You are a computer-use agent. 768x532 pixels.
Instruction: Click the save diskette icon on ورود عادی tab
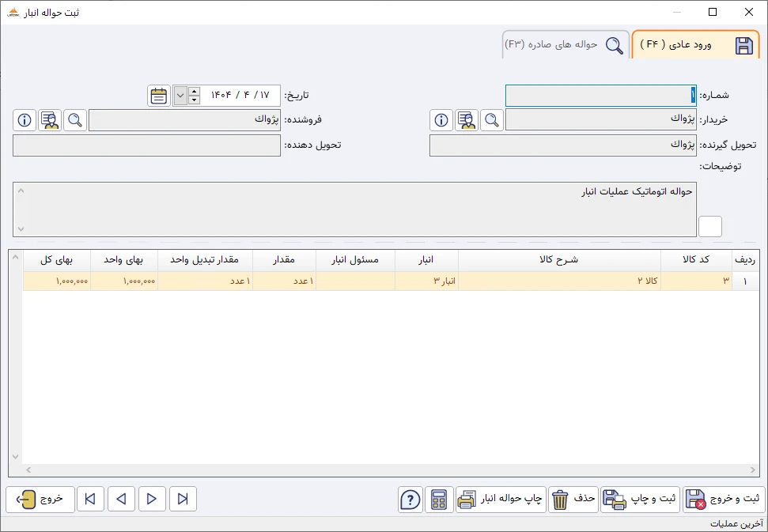point(743,46)
